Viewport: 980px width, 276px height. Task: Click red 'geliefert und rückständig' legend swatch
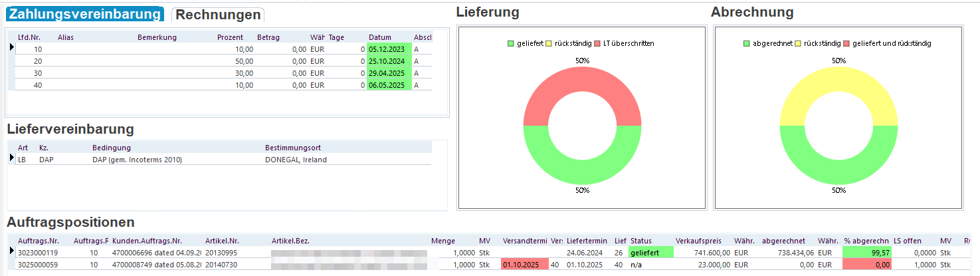tap(846, 43)
